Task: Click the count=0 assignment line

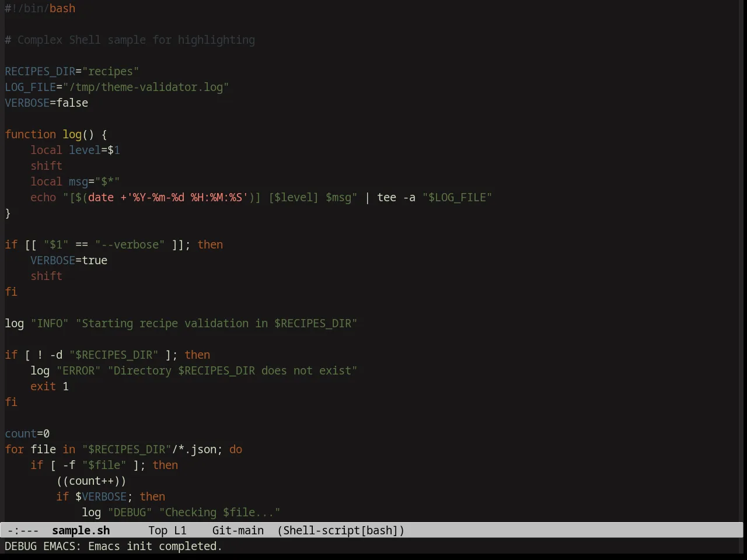Action: click(x=27, y=434)
